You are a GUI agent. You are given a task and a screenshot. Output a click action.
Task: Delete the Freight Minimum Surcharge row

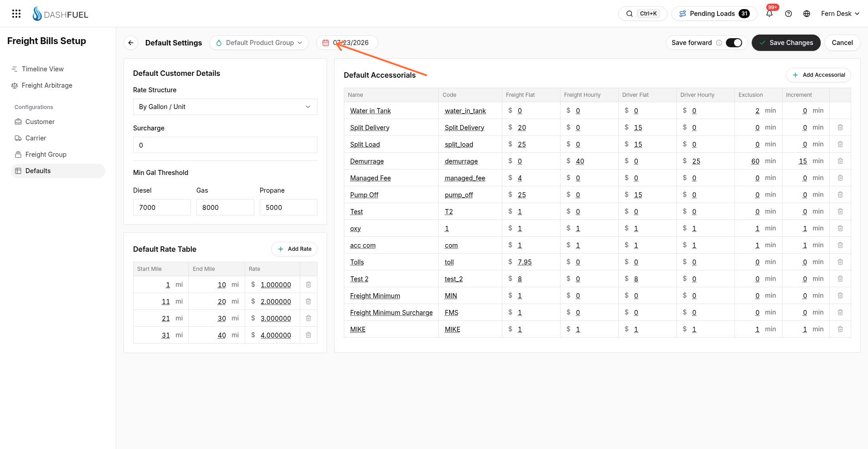840,312
